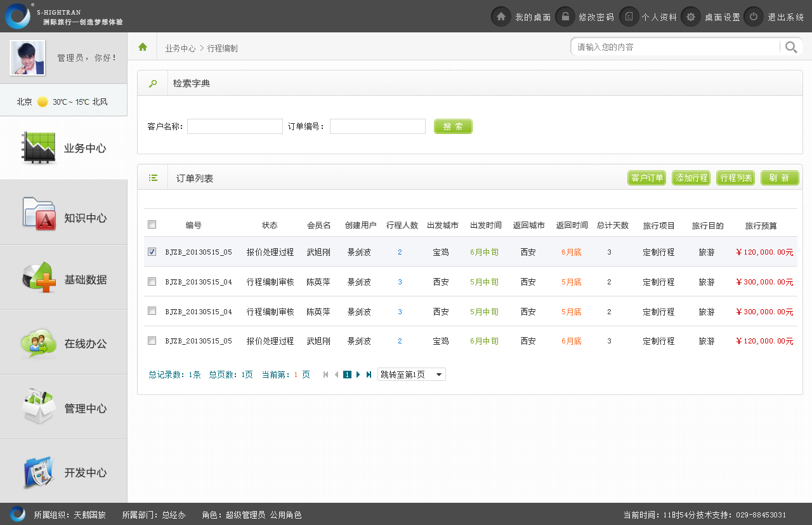Open 在线办公 sidebar menu
The width and height of the screenshot is (812, 525).
click(x=63, y=343)
